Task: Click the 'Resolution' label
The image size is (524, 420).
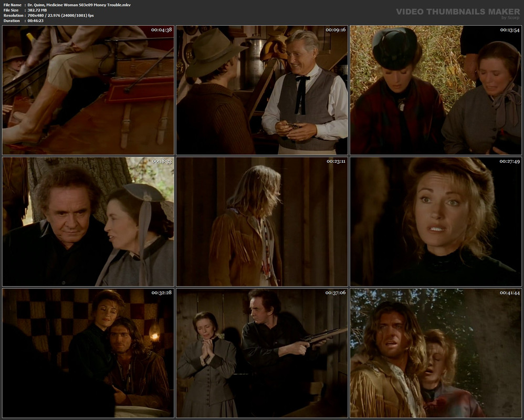Action: pos(13,15)
